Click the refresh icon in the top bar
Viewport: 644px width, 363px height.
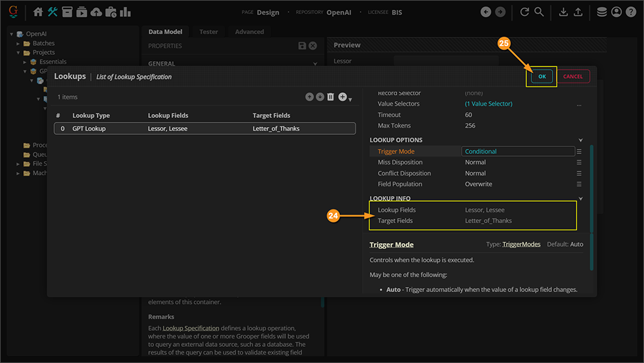point(524,12)
